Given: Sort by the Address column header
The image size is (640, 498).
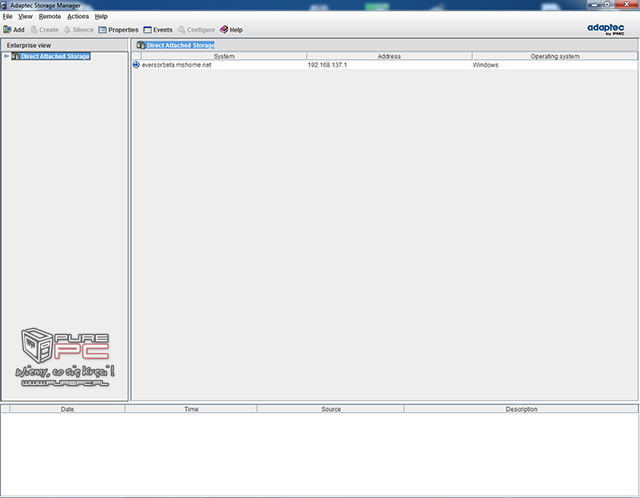Looking at the screenshot, I should pos(389,56).
